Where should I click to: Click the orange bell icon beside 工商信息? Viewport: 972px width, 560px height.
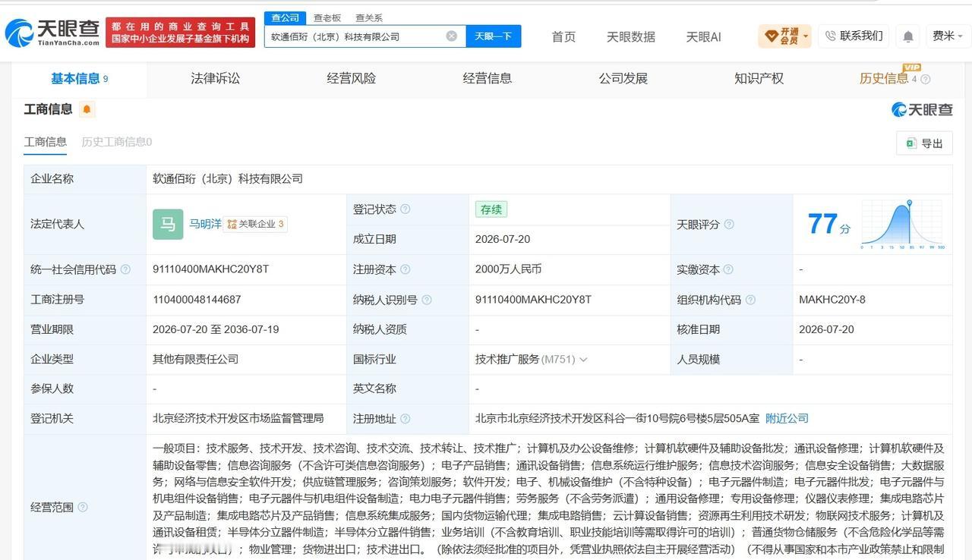[87, 109]
